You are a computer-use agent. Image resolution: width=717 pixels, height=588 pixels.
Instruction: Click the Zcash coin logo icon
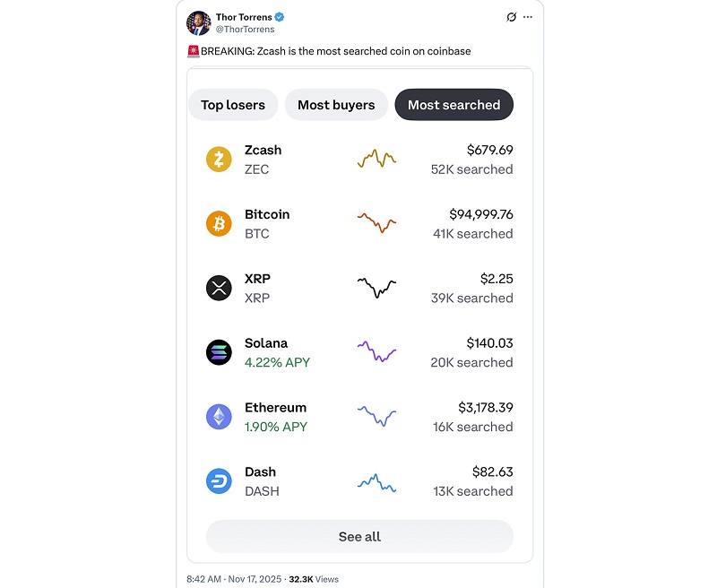click(x=219, y=160)
